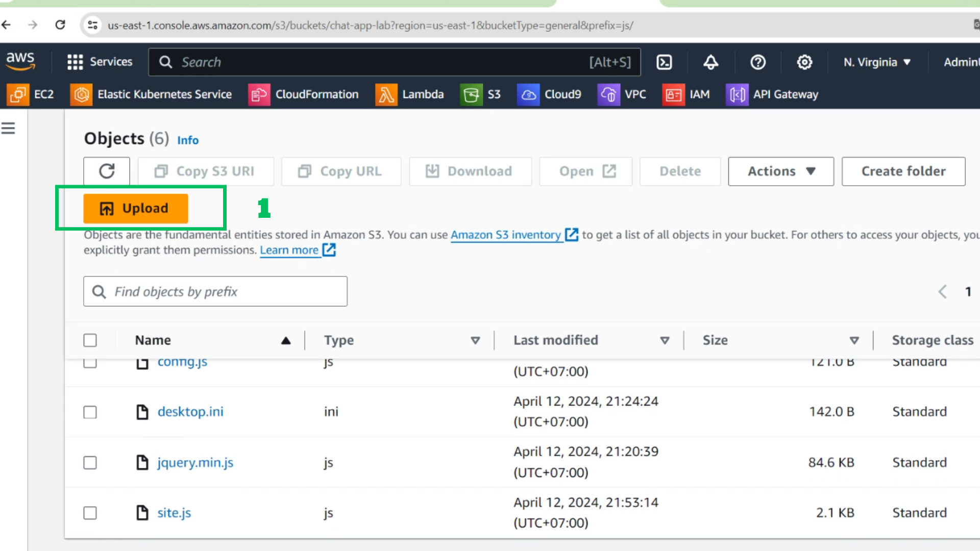980x551 pixels.
Task: Expand the side navigation hamburger menu
Action: (8, 128)
